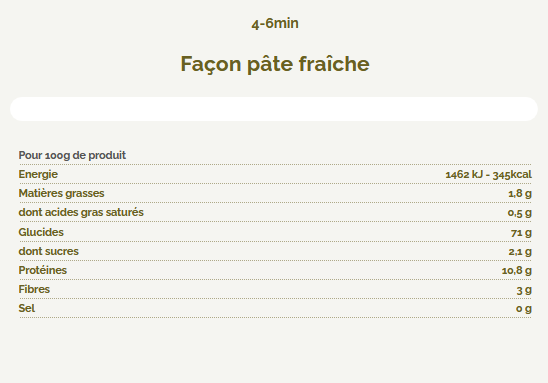This screenshot has height=383, width=548.
Task: Click the 4-6min cooking time text
Action: 275,23
